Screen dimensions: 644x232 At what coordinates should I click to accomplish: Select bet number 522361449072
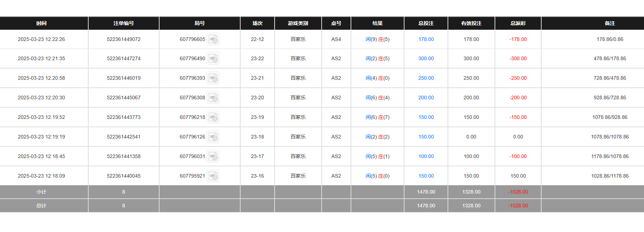123,39
